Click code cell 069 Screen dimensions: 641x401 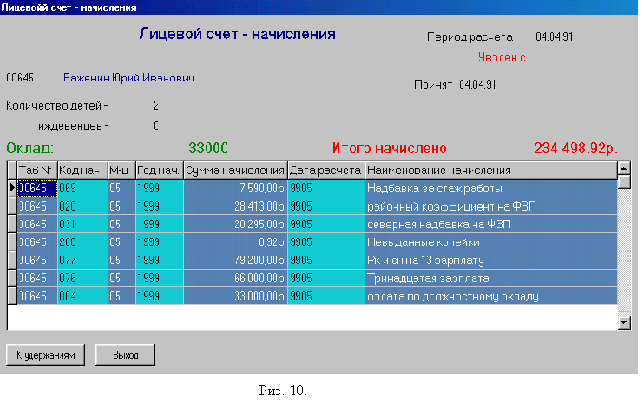pos(83,188)
